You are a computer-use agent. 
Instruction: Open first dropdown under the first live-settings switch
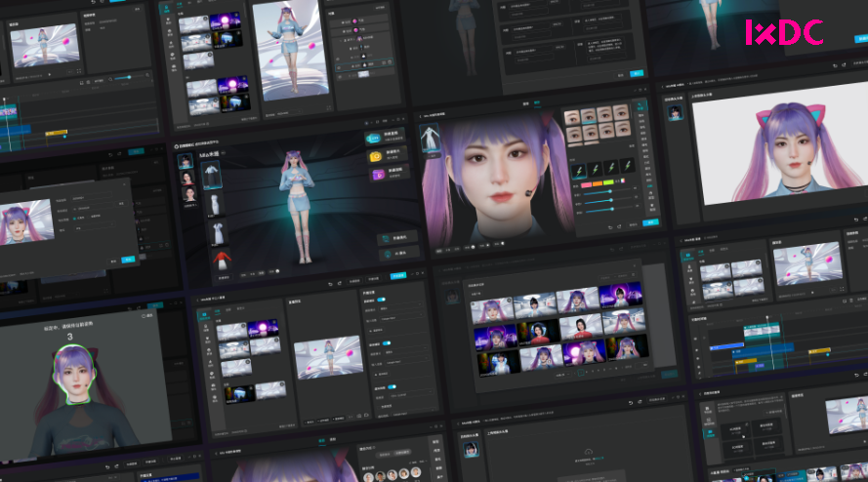pyautogui.click(x=398, y=307)
